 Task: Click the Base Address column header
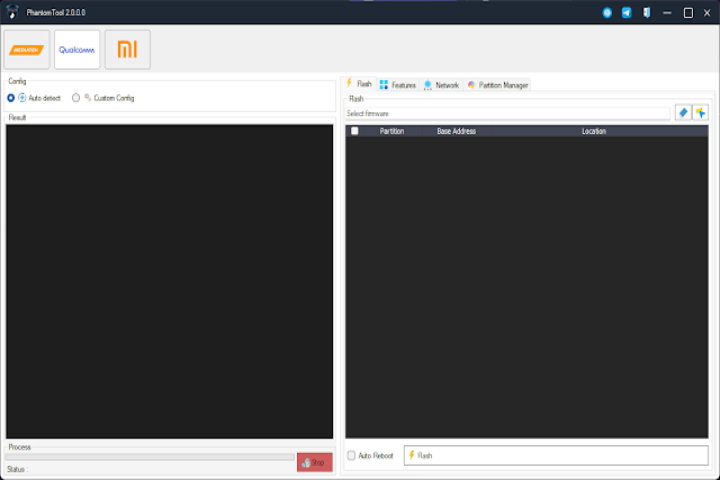(456, 131)
